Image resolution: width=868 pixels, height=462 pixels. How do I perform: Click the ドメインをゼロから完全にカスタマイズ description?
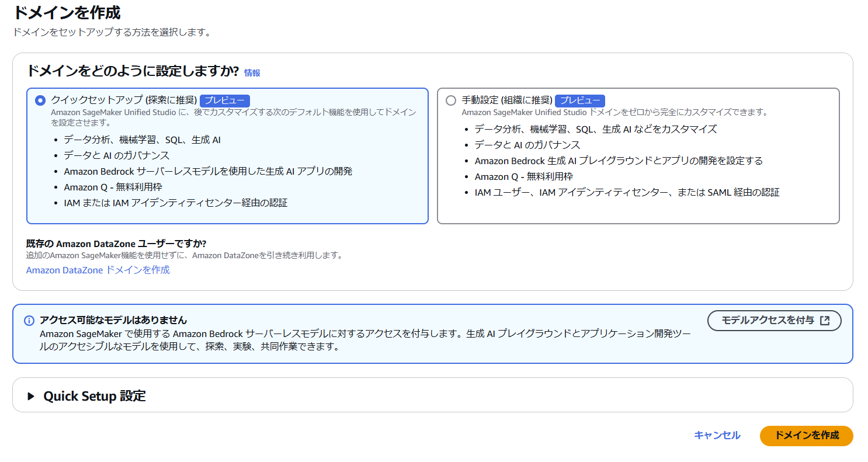(x=615, y=112)
